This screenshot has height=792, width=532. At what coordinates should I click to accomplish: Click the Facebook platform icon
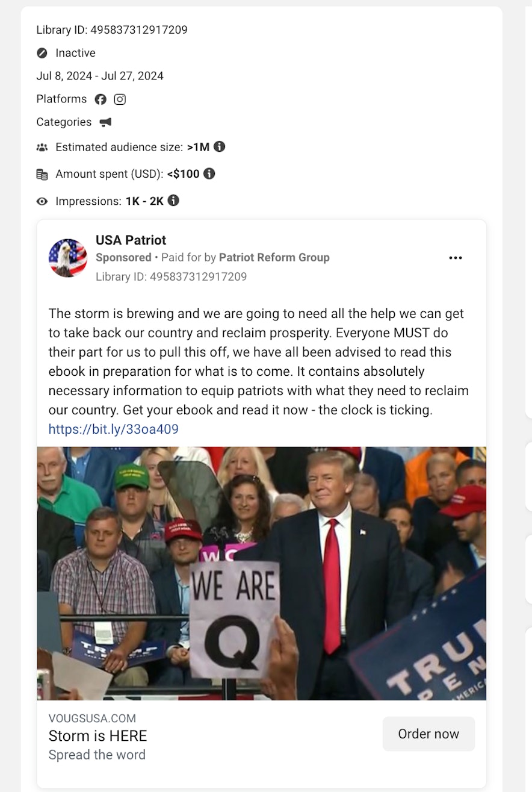[x=101, y=99]
